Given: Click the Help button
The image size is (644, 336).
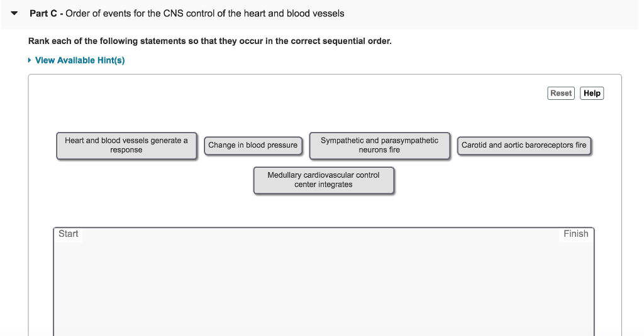Looking at the screenshot, I should (x=592, y=93).
